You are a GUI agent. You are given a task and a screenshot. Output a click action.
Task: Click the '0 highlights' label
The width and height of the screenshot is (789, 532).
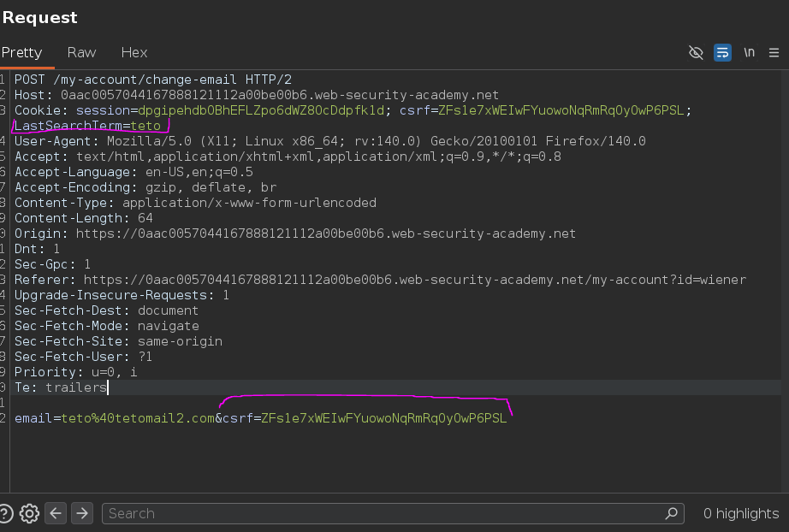point(741,513)
